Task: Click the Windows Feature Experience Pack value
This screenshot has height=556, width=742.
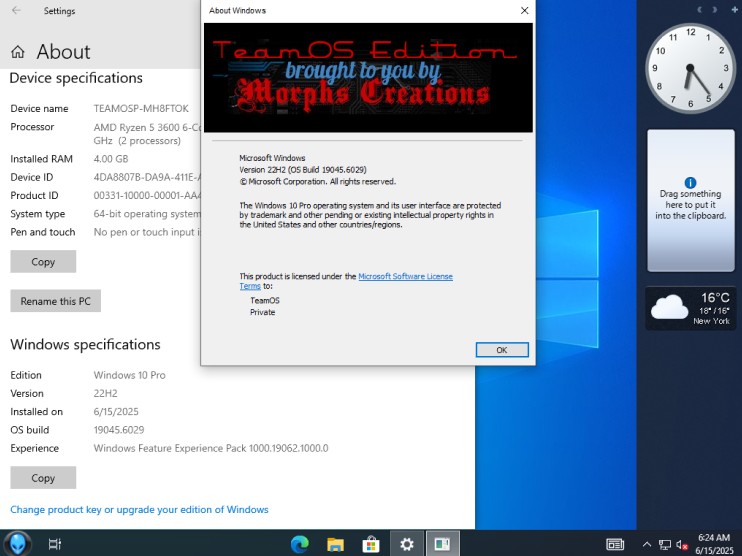Action: pyautogui.click(x=211, y=448)
